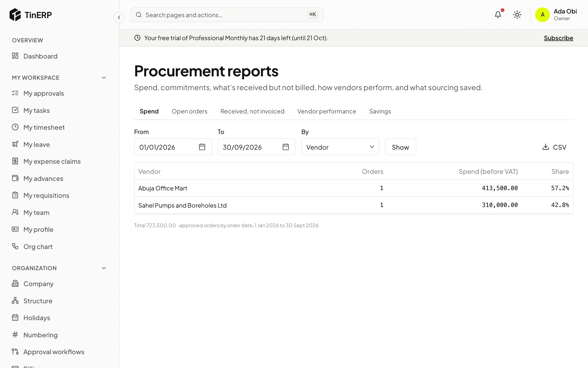Open Org chart
This screenshot has height=368, width=588.
38,247
